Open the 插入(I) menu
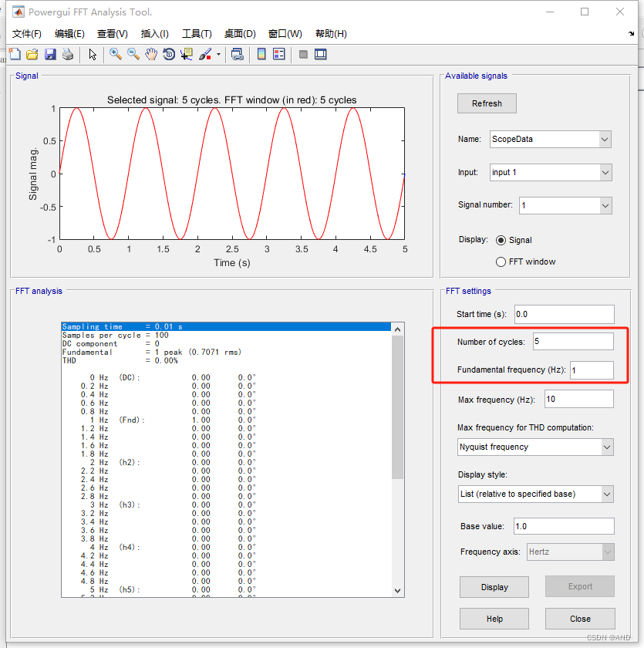 154,33
